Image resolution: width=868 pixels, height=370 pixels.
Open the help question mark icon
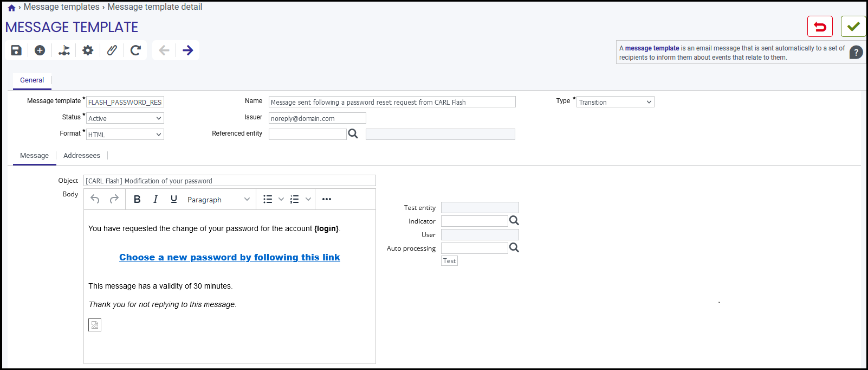pos(856,53)
